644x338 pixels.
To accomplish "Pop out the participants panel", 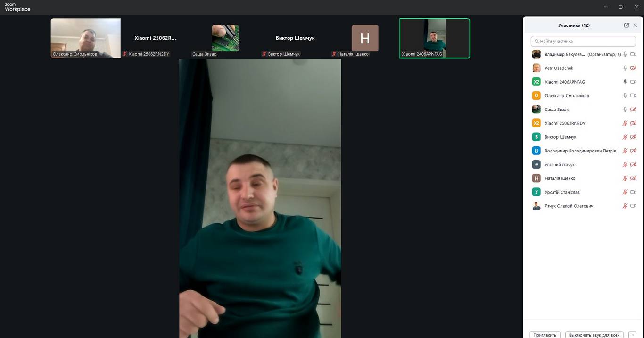I will point(626,25).
